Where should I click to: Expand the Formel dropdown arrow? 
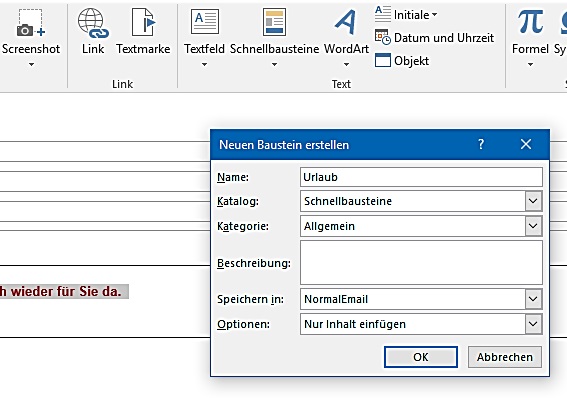click(x=530, y=65)
